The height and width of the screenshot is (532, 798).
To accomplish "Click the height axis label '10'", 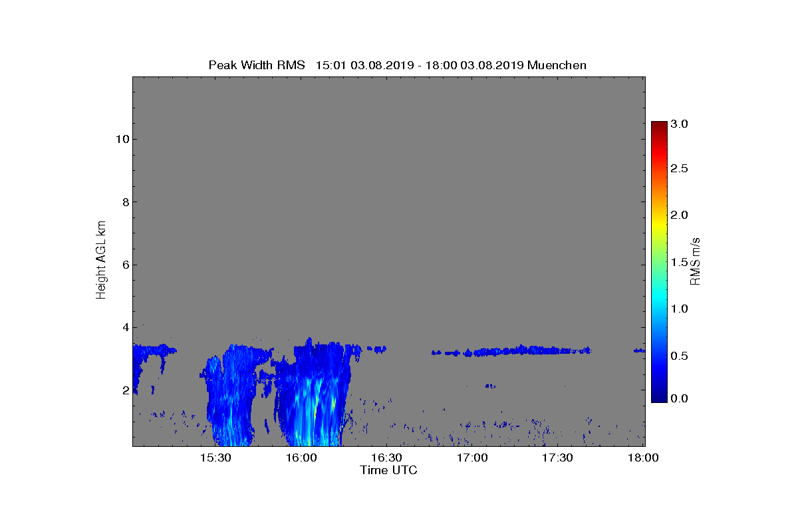I will [x=121, y=139].
